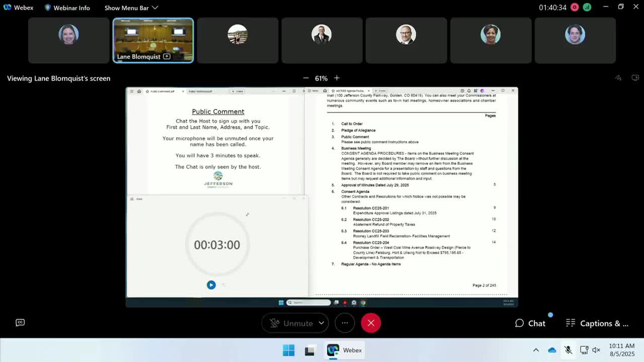
Task: Click the help icon in the agenda PDF toolbar
Action: [x=462, y=91]
